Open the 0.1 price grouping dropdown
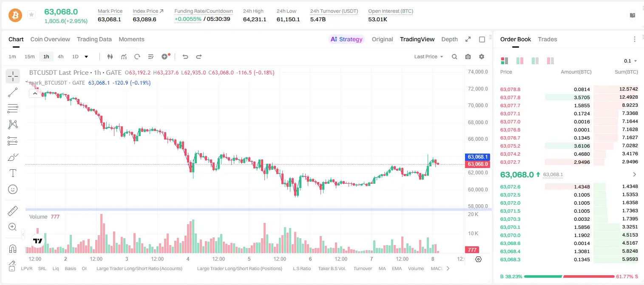Screen dimensions: 644x285 630,61
